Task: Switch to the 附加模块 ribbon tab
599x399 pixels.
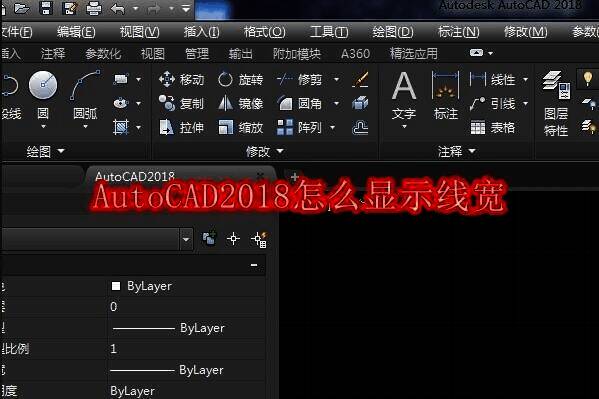Action: pos(297,54)
